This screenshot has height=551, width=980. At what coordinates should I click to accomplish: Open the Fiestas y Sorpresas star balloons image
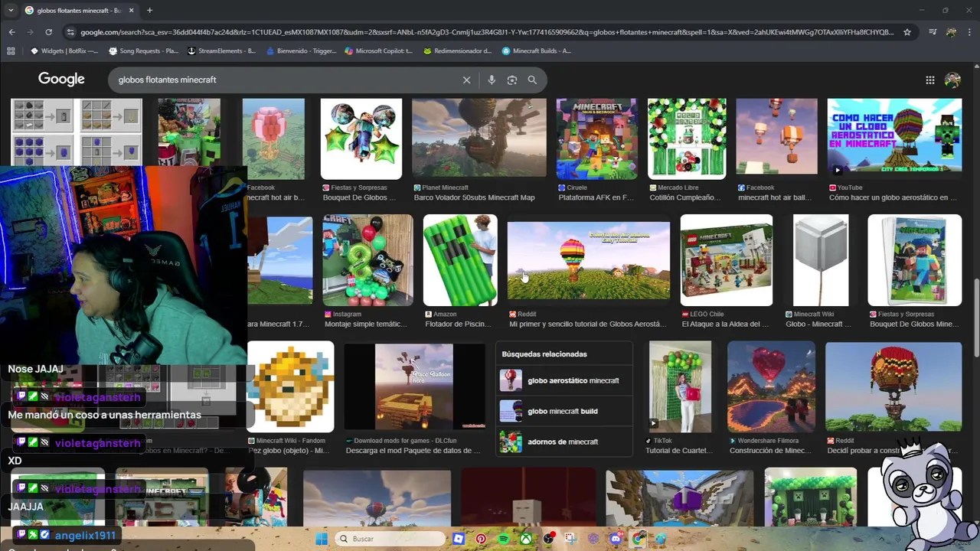361,138
